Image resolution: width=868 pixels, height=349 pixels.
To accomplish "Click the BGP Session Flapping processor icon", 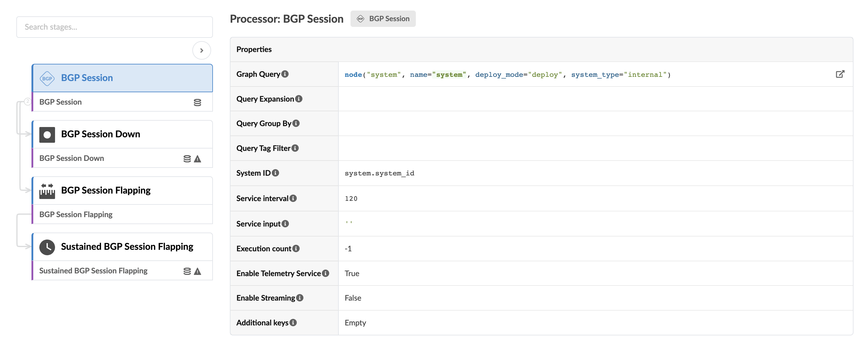I will (47, 191).
